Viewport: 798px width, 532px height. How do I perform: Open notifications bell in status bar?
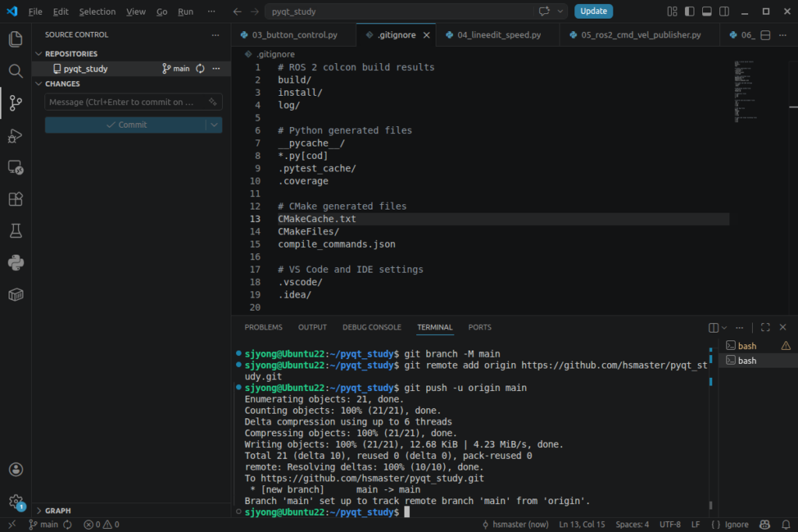tap(786, 524)
